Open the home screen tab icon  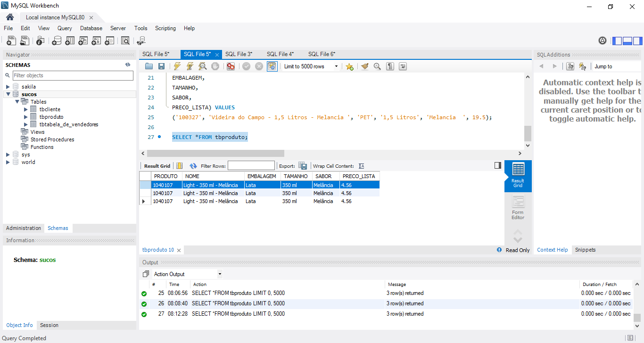click(x=10, y=17)
